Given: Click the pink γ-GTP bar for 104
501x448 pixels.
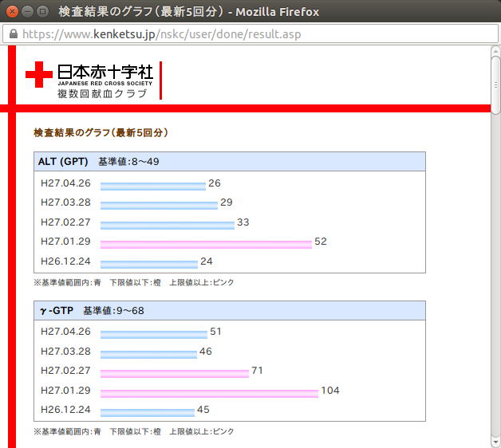Looking at the screenshot, I should (x=209, y=394).
